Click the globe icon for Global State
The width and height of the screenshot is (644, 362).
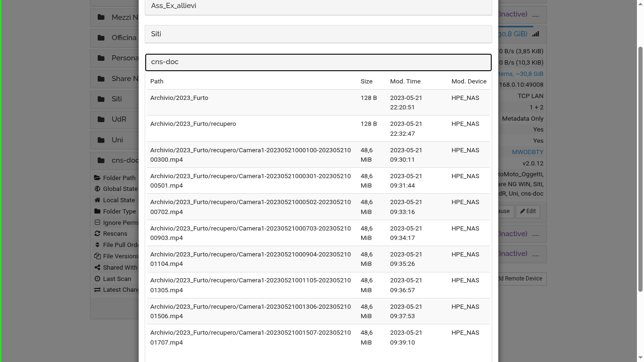[97, 189]
